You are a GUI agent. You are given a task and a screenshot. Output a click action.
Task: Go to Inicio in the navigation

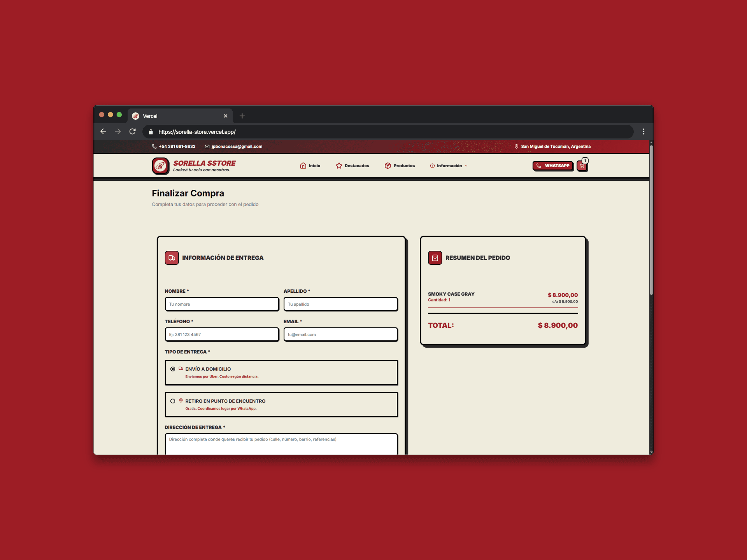pos(310,166)
